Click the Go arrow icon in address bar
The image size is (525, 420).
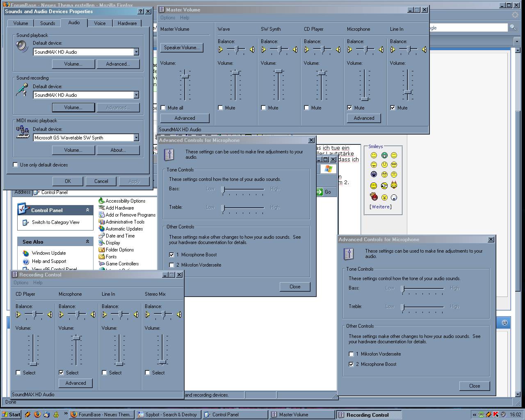tap(320, 192)
